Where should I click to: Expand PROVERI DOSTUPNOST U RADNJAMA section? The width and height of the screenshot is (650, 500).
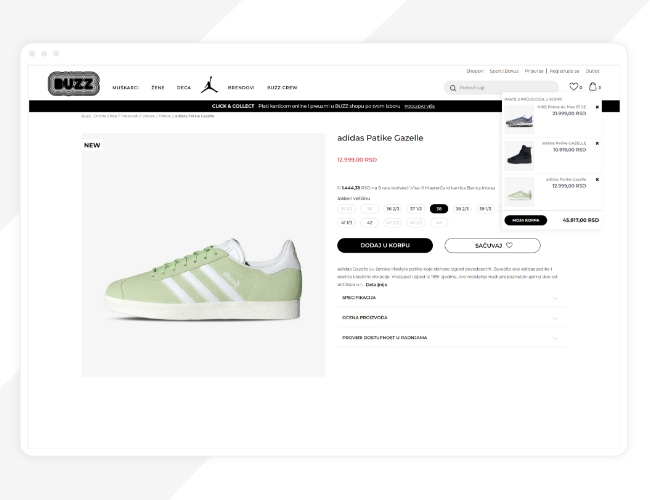451,338
